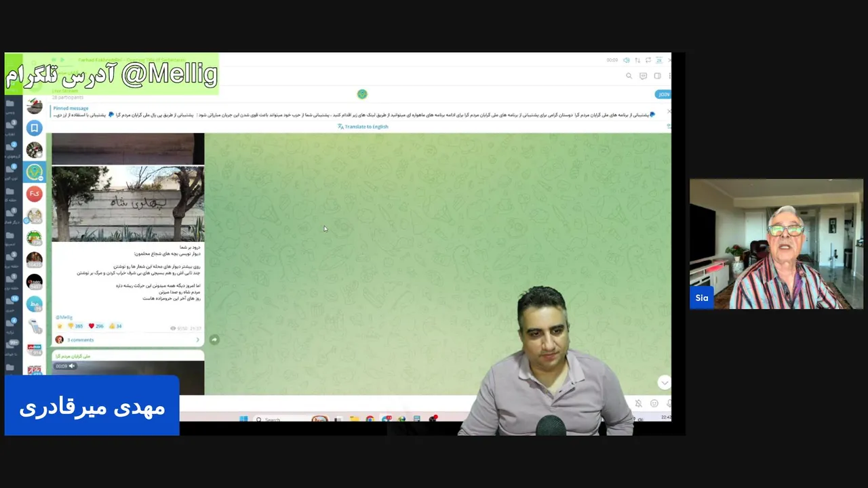
Task: Close the pinned message bar
Action: click(668, 111)
